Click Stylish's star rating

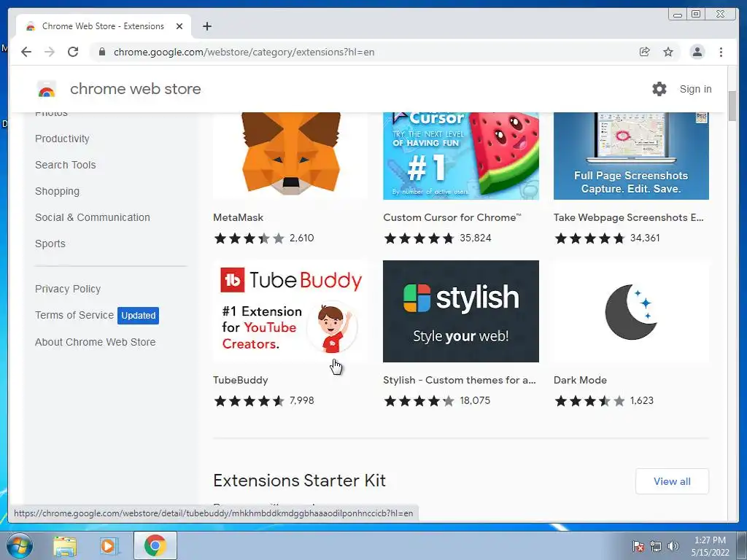pos(419,401)
